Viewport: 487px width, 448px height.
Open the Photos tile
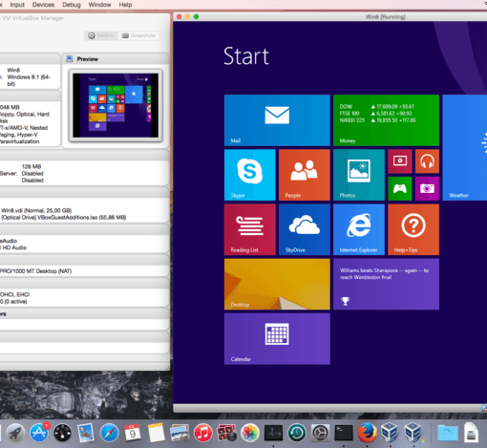coord(359,175)
